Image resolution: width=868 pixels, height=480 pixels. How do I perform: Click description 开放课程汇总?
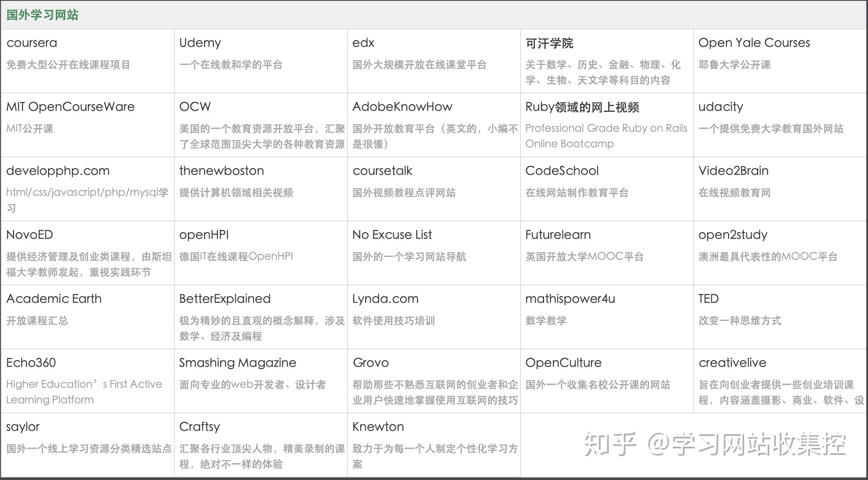pos(37,321)
